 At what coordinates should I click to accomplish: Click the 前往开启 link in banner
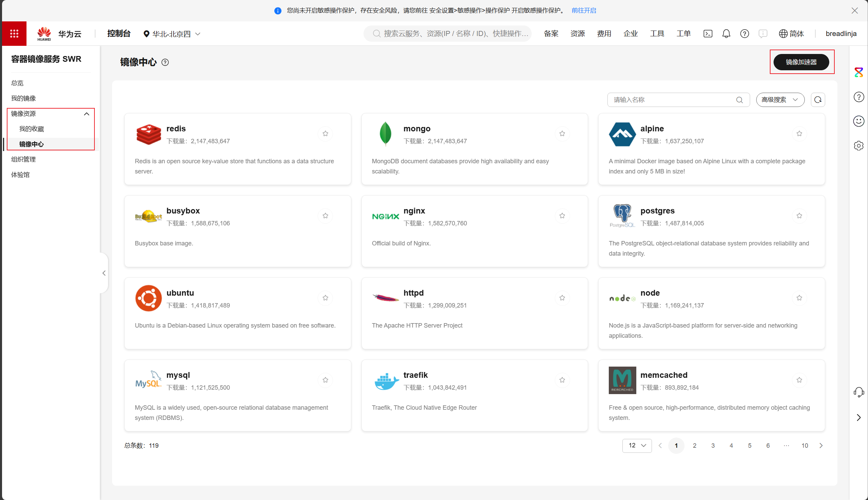[584, 11]
